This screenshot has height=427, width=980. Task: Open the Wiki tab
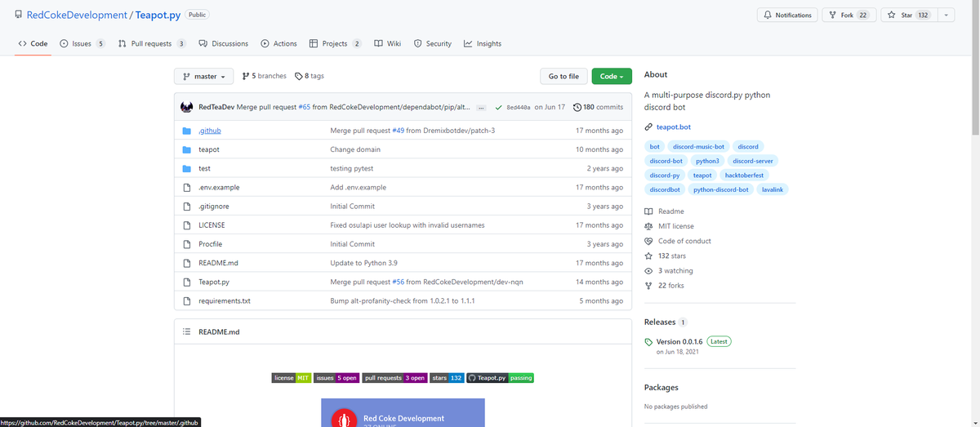click(388, 43)
